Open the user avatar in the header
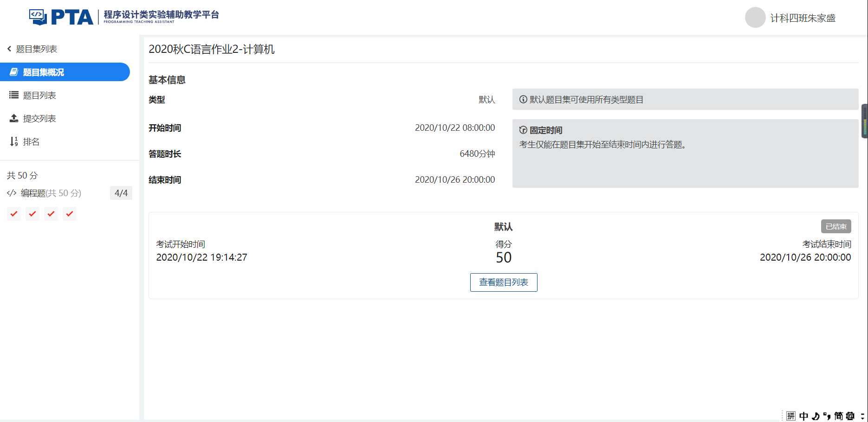The height and width of the screenshot is (422, 868). (755, 18)
